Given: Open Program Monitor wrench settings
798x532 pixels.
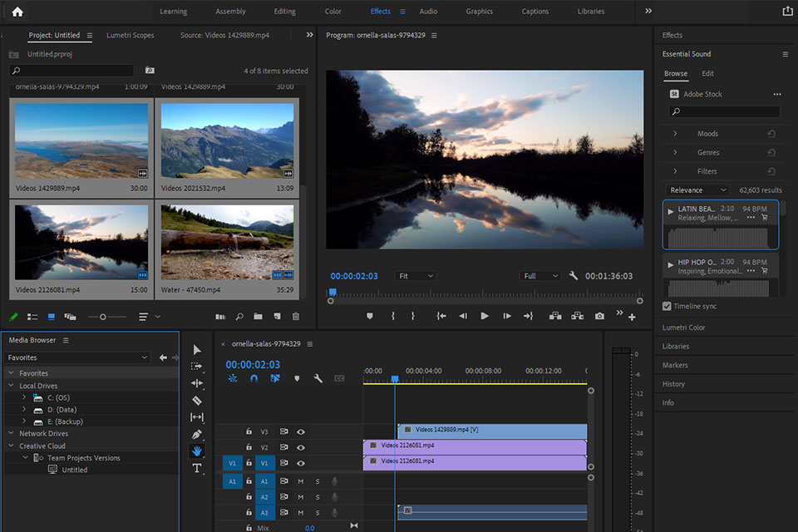Looking at the screenshot, I should pyautogui.click(x=573, y=276).
